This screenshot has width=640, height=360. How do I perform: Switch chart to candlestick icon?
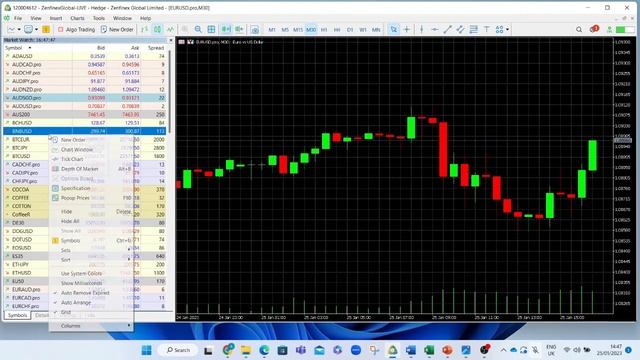[157, 29]
